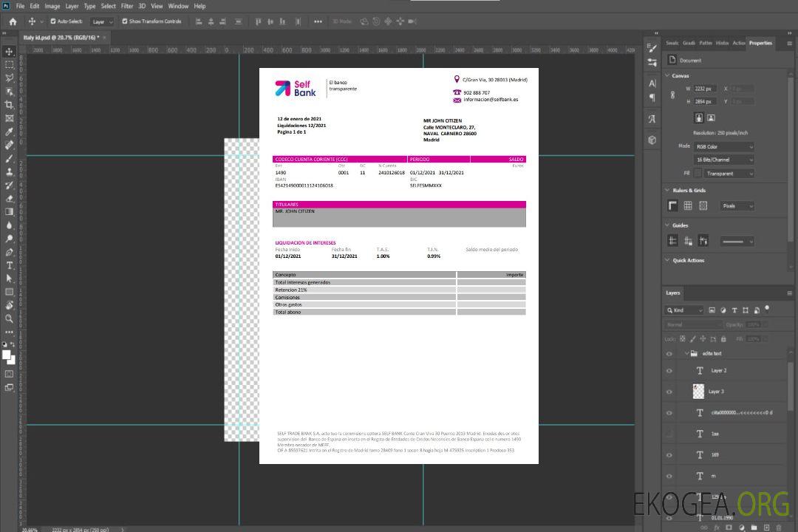
Task: Select the Healing Brush tool
Action: (9, 145)
